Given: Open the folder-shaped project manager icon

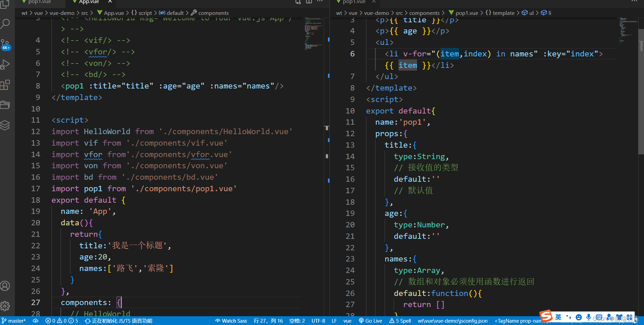Looking at the screenshot, I should pos(5,105).
